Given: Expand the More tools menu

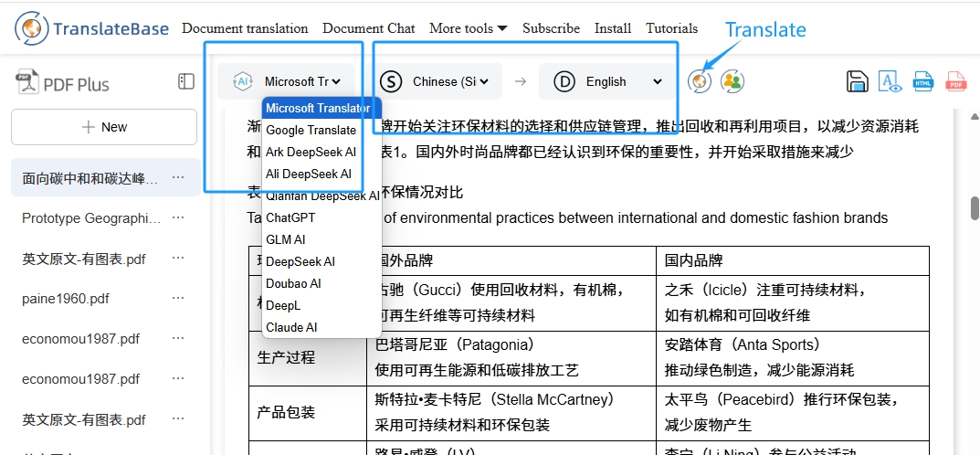Looking at the screenshot, I should coord(469,28).
